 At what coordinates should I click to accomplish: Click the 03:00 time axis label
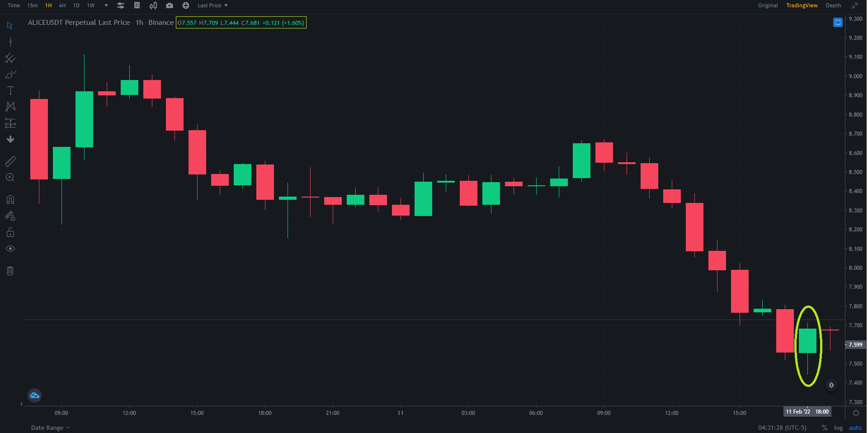(468, 413)
